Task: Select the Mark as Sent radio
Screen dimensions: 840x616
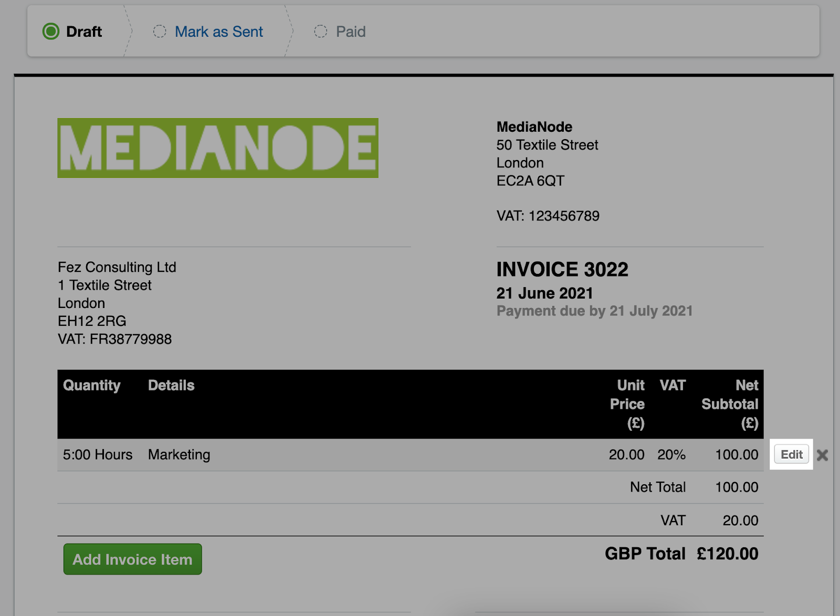Action: (x=160, y=31)
